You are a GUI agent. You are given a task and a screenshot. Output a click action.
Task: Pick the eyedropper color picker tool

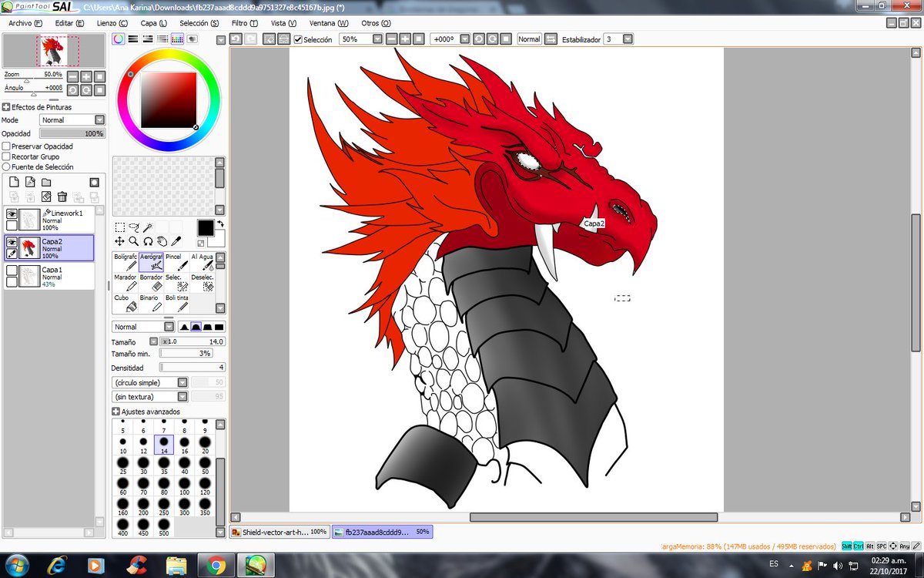pos(176,241)
